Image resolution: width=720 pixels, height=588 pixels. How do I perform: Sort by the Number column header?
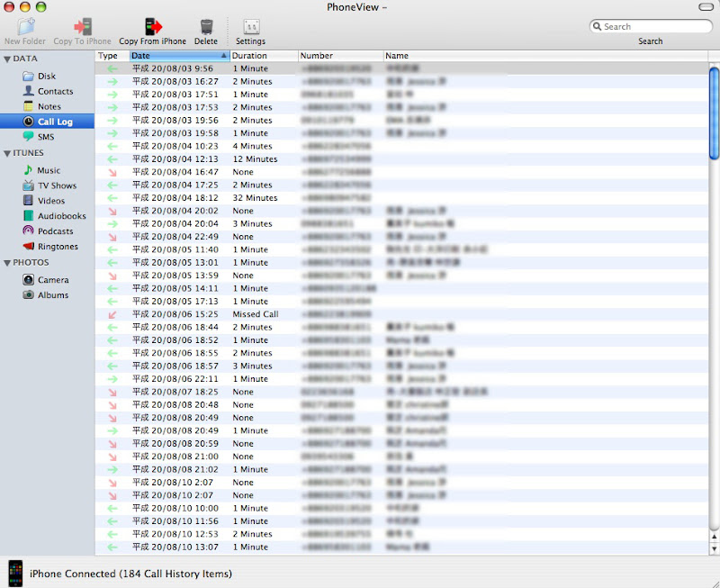[341, 56]
